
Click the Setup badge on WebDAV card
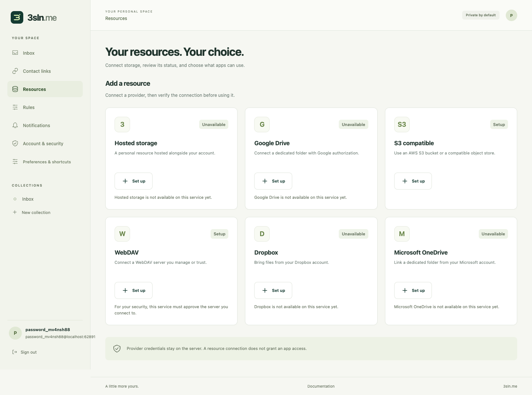point(219,234)
